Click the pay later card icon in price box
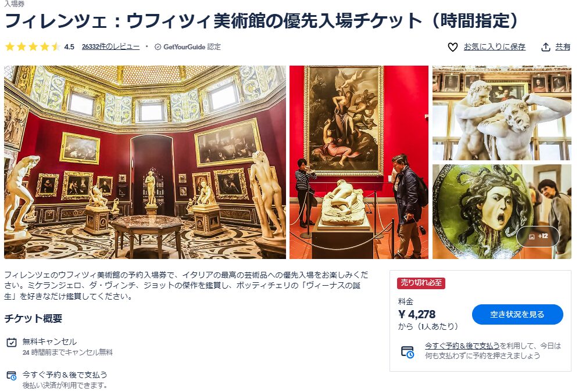This screenshot has width=586, height=392. pyautogui.click(x=407, y=352)
